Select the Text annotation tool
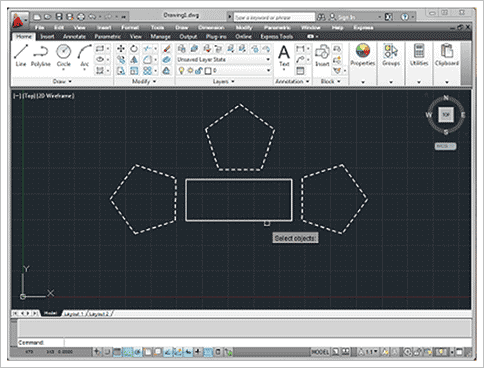The width and height of the screenshot is (484, 368). point(284,56)
